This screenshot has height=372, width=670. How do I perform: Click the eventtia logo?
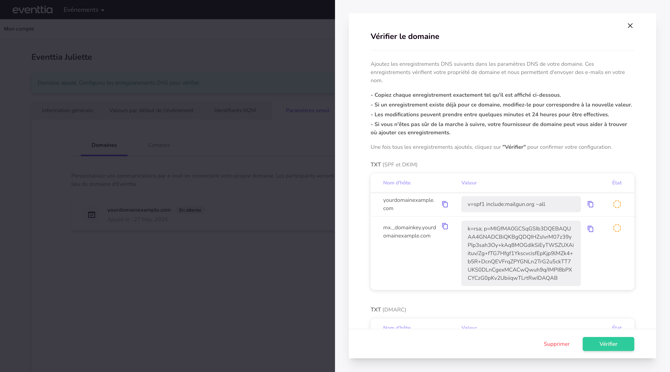pos(32,9)
